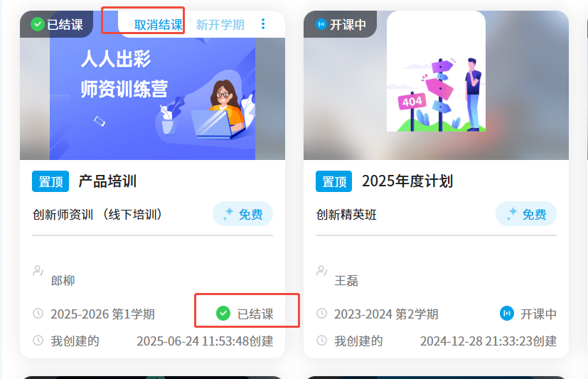Click clock icon beside 2023-2024 第2学期
This screenshot has height=379, width=588.
pyautogui.click(x=322, y=314)
